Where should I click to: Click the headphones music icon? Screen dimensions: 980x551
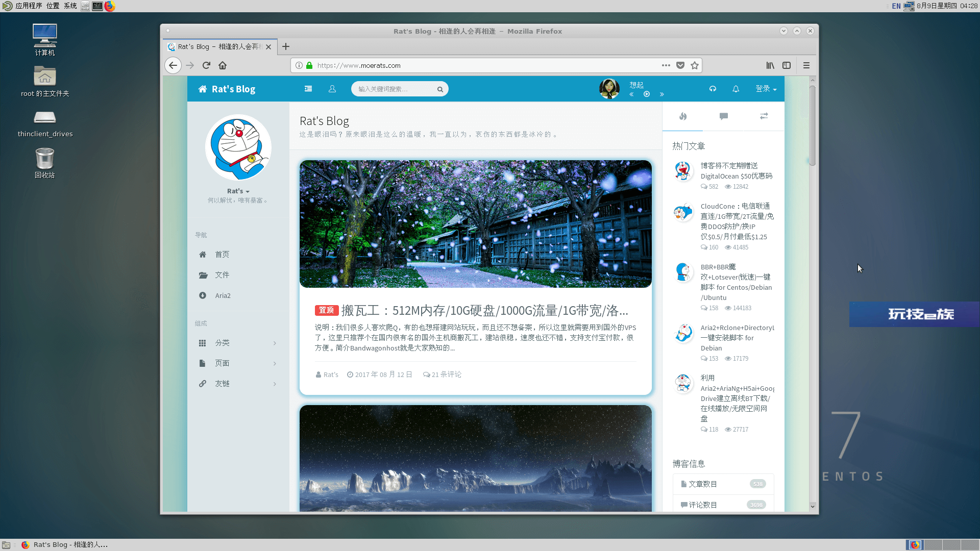click(x=713, y=89)
